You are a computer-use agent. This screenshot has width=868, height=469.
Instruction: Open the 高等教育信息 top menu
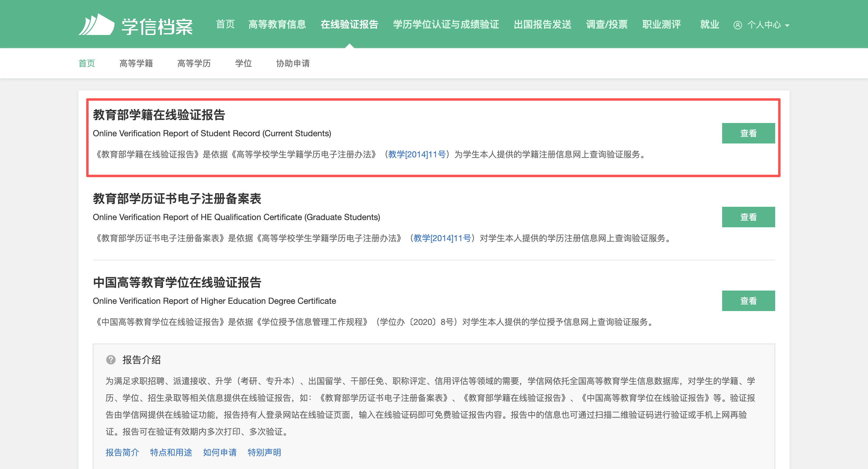[277, 24]
